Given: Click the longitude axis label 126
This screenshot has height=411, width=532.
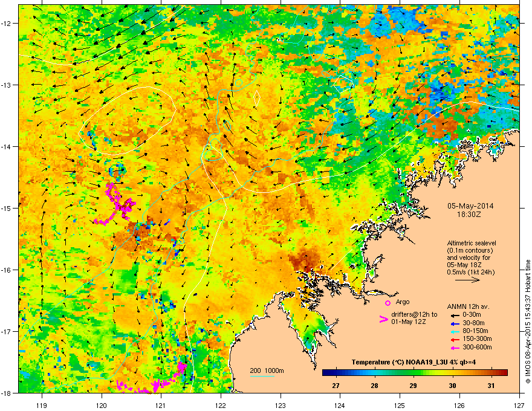Looking at the screenshot, I should (x=459, y=405).
